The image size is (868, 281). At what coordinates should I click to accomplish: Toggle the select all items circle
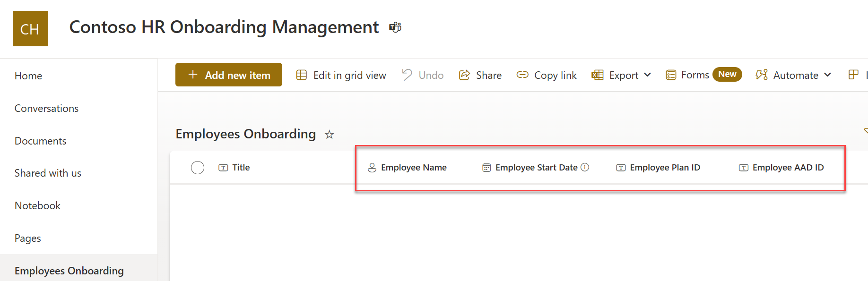[198, 168]
